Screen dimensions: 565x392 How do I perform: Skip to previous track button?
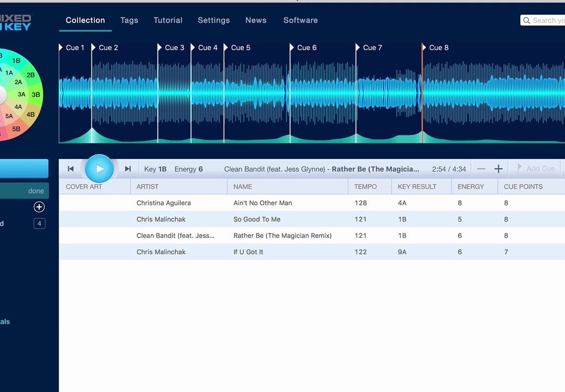(x=71, y=169)
